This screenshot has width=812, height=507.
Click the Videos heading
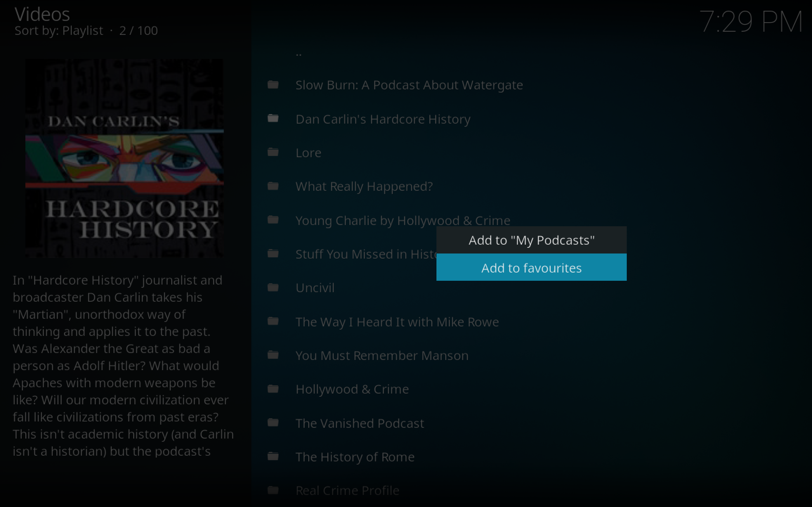(x=42, y=14)
